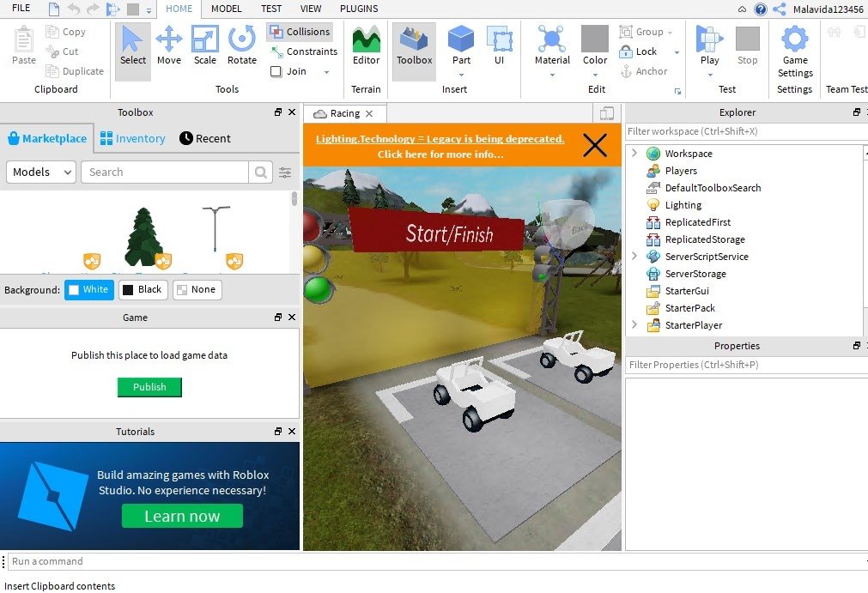This screenshot has width=868, height=593.
Task: Click Copy in Clipboard group
Action: coord(66,32)
